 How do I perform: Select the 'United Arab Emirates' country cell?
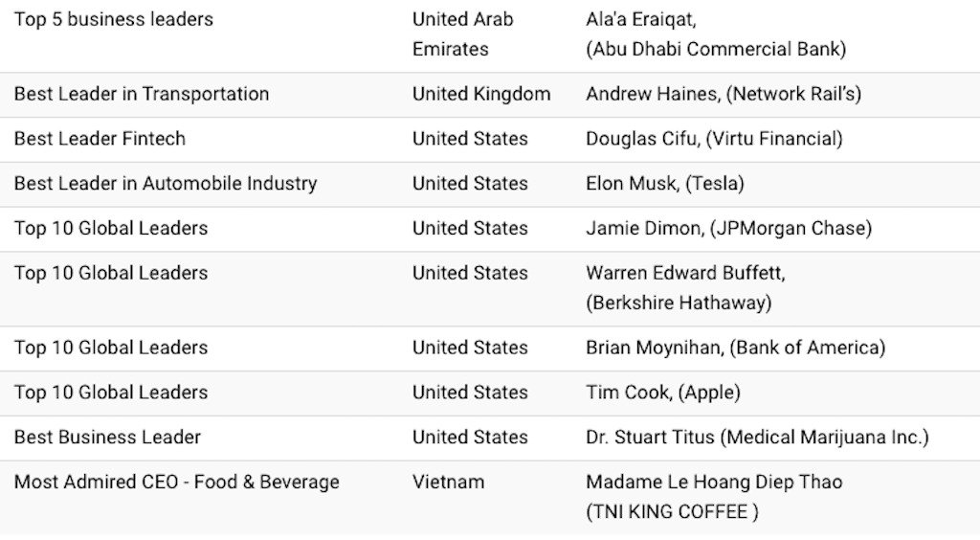pyautogui.click(x=463, y=34)
